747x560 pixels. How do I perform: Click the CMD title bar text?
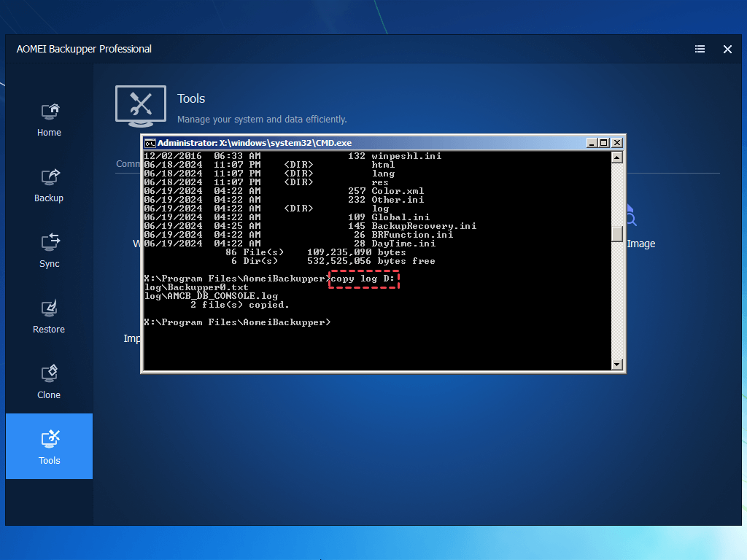click(255, 143)
